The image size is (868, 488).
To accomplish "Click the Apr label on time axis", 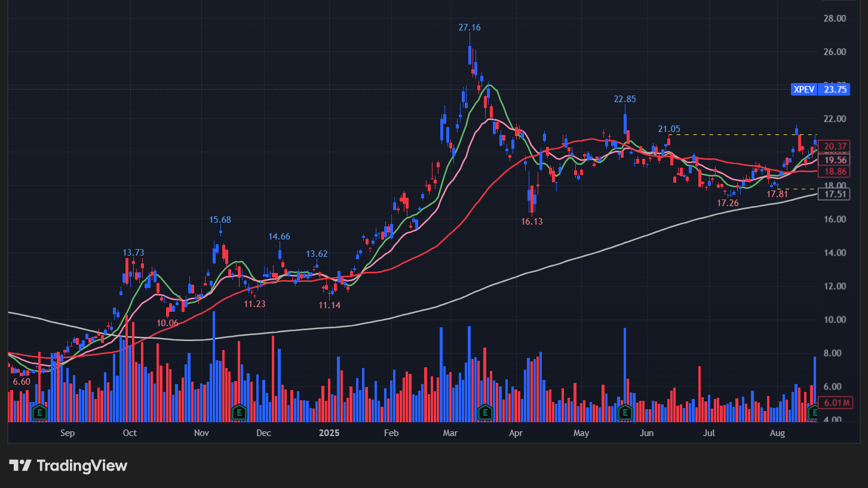I will coord(516,433).
